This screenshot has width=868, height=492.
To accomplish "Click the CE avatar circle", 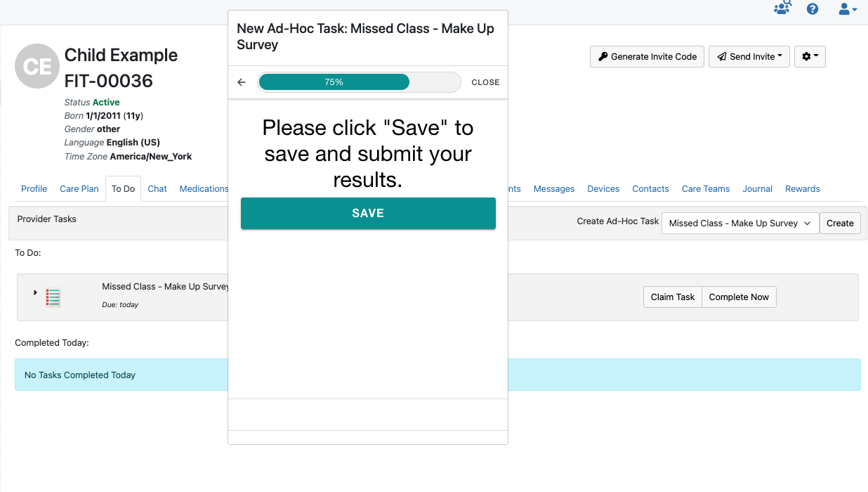I will (x=37, y=66).
